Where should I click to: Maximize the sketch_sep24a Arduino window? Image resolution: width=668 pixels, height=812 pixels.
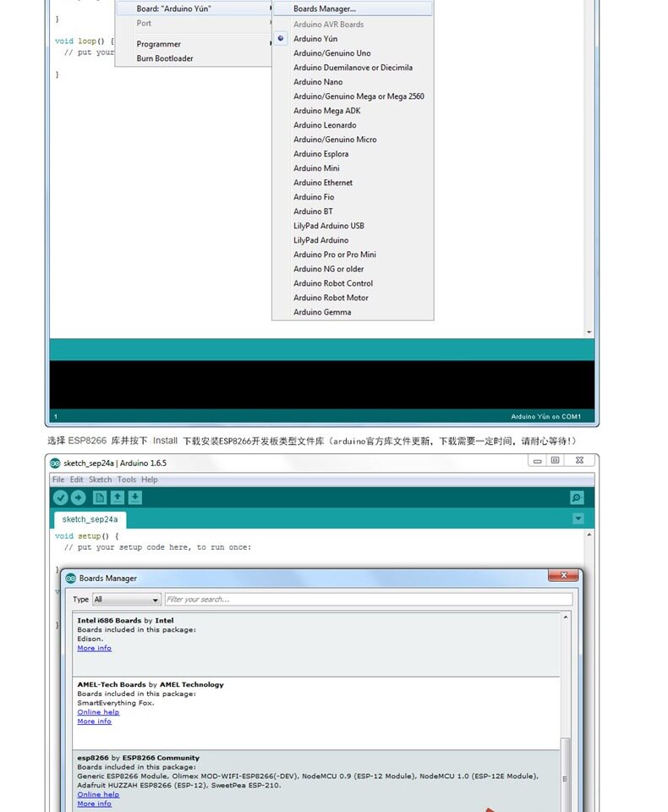[x=555, y=460]
